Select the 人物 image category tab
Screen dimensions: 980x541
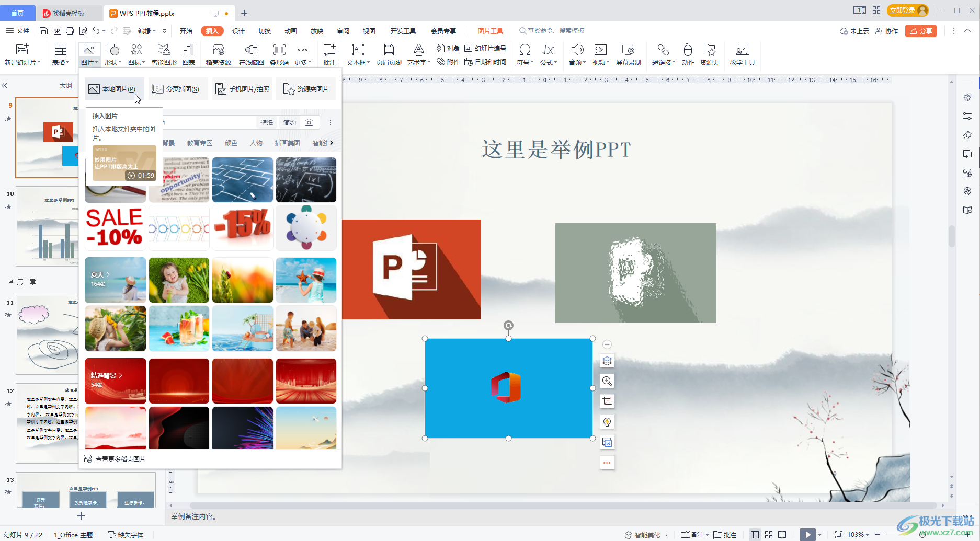[256, 143]
